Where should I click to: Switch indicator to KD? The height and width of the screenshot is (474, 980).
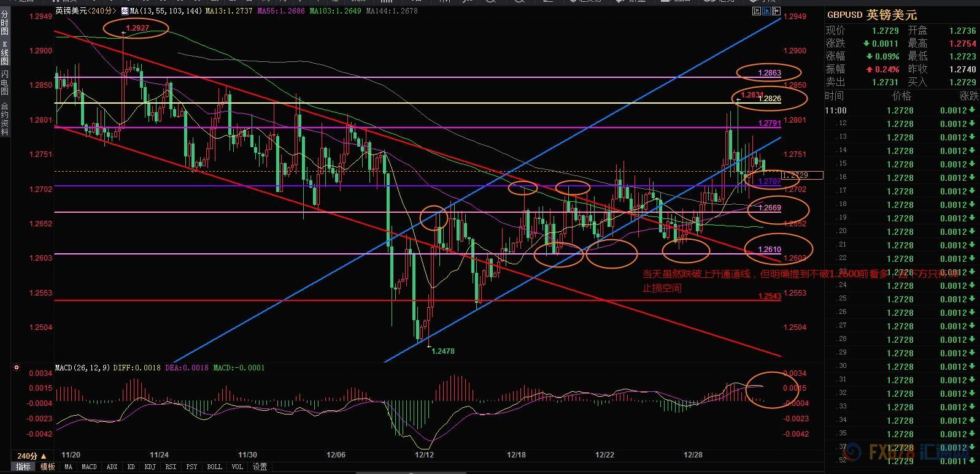(x=131, y=467)
